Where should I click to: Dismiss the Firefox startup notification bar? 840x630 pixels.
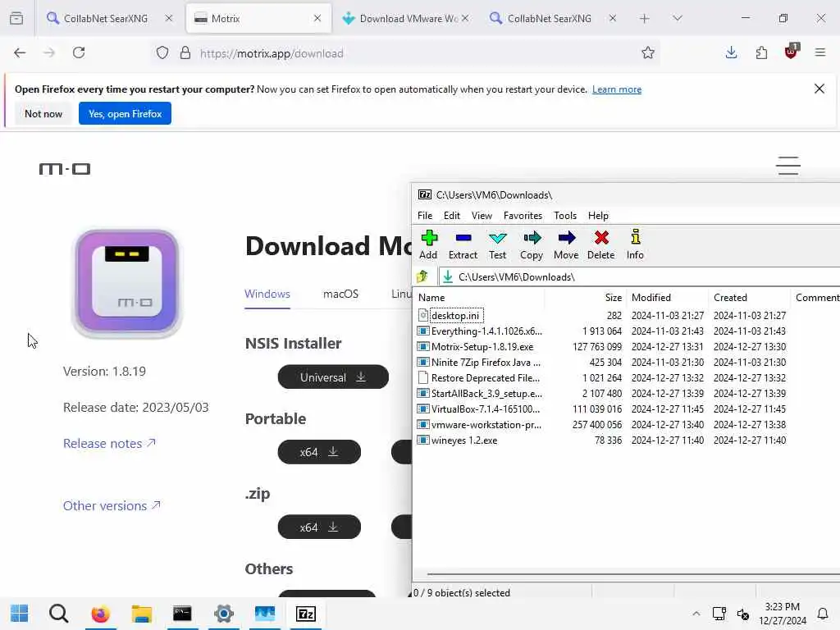point(819,89)
